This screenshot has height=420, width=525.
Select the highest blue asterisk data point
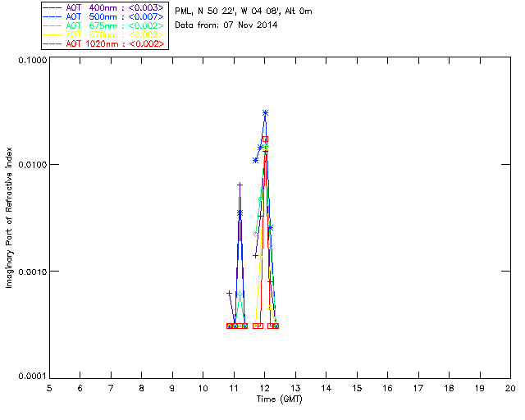coord(265,113)
